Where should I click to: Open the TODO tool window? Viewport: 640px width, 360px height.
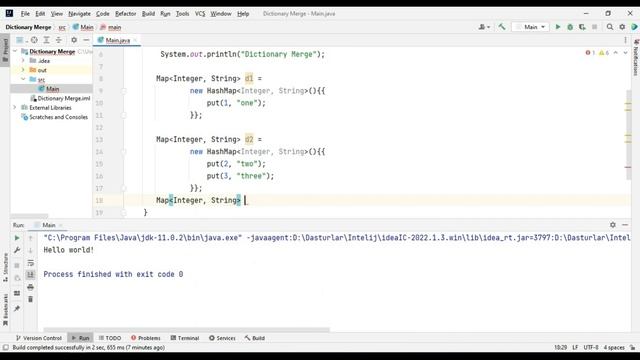pyautogui.click(x=110, y=338)
